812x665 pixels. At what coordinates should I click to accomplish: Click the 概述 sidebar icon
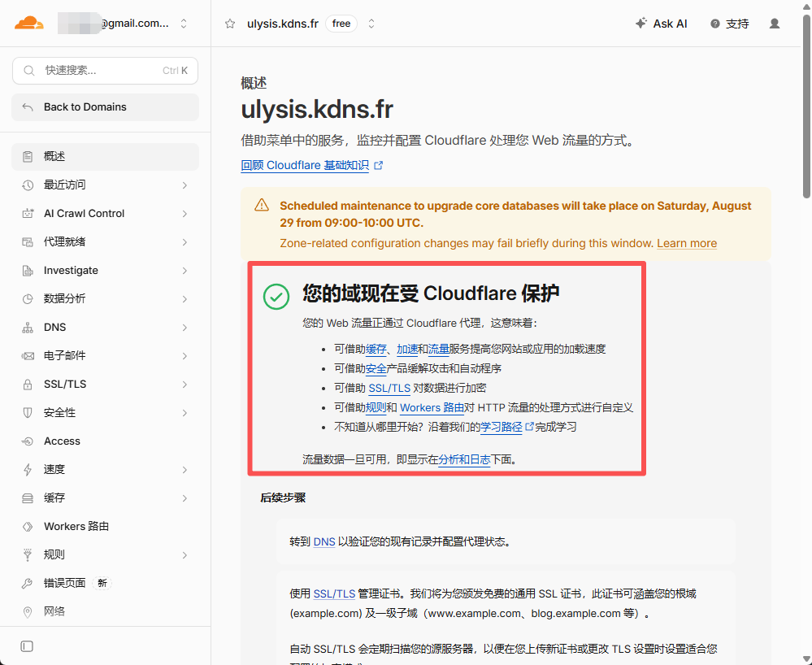(28, 156)
